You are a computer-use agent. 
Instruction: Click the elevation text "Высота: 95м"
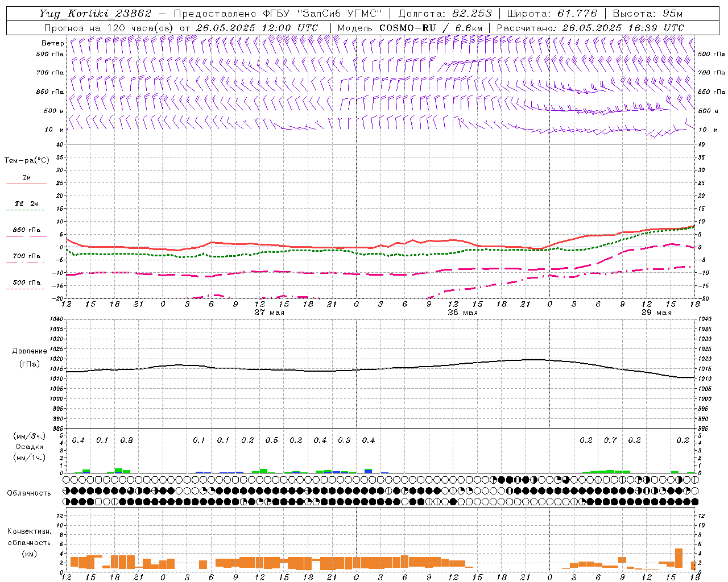point(648,14)
